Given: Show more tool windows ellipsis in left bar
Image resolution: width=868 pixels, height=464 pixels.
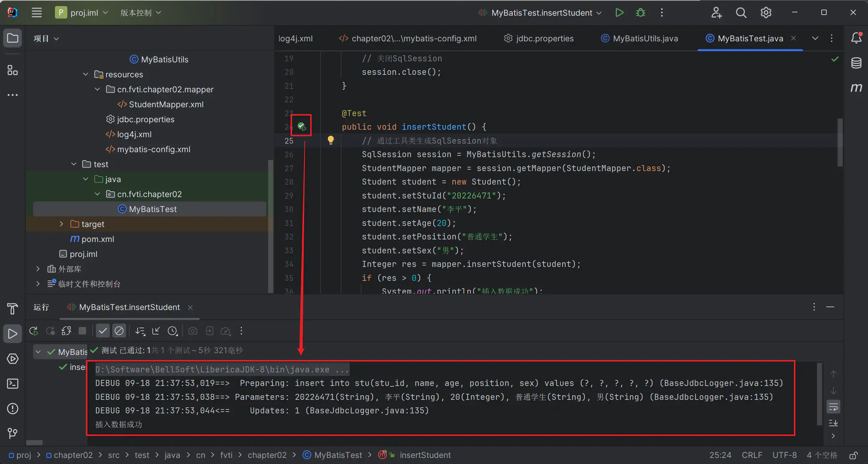Looking at the screenshot, I should [12, 95].
